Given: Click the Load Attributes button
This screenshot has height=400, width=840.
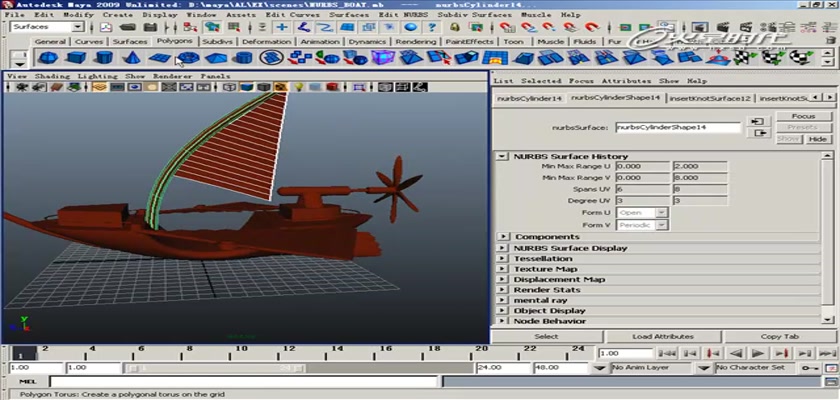Looking at the screenshot, I should (663, 337).
